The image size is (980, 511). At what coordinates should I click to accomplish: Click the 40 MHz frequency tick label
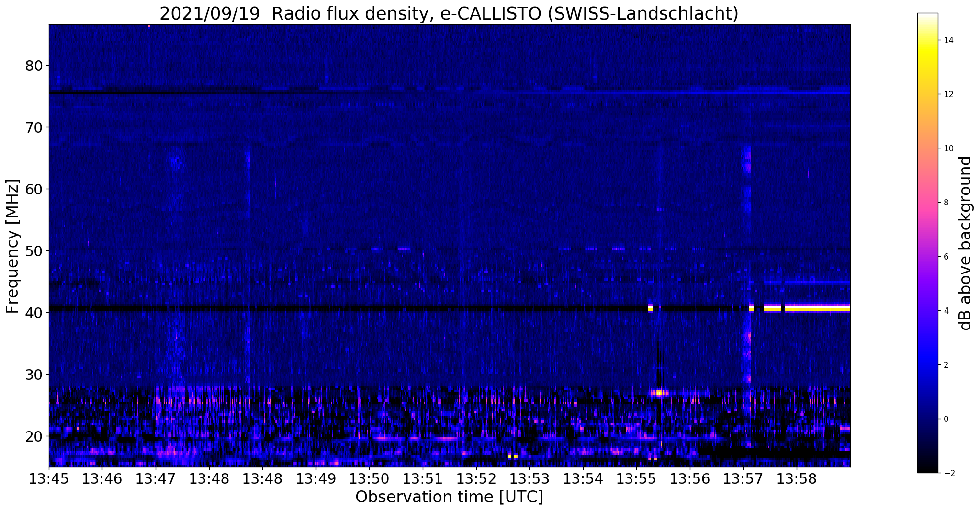click(x=34, y=313)
